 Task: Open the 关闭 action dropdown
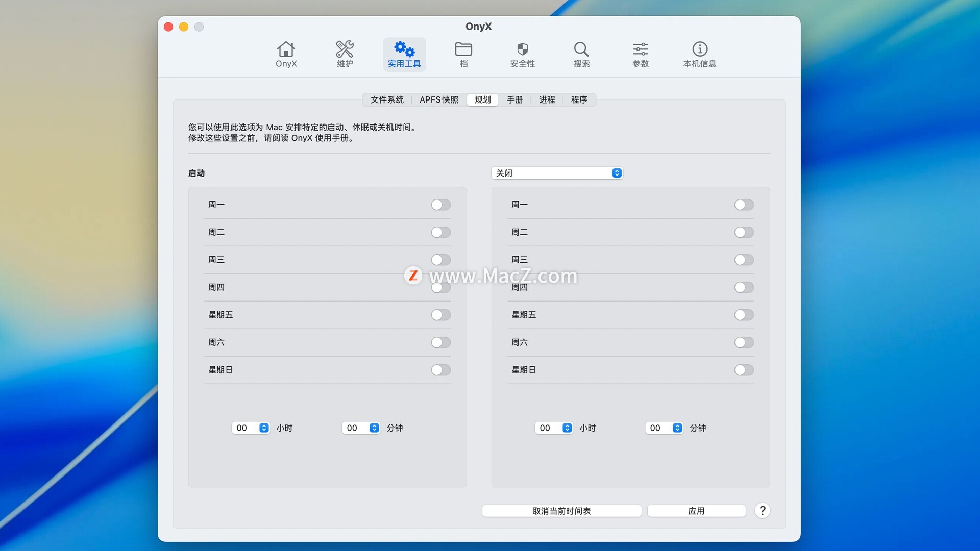(x=557, y=173)
